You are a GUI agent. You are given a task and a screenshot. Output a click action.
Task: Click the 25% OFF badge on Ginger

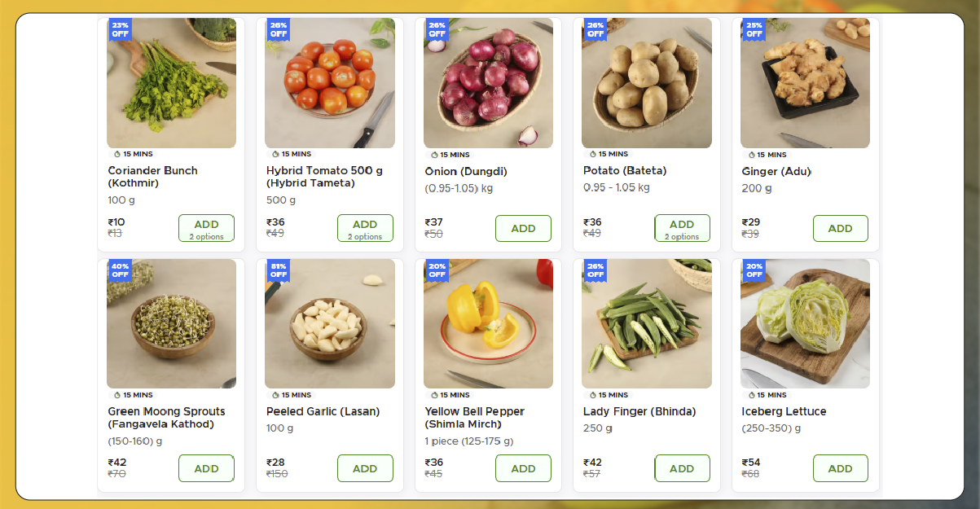pyautogui.click(x=754, y=30)
